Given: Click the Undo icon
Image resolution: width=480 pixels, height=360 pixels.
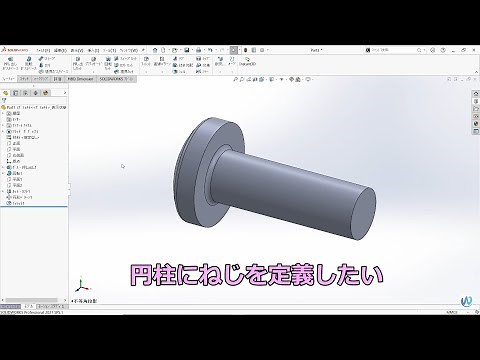Looking at the screenshot, I should click(210, 50).
